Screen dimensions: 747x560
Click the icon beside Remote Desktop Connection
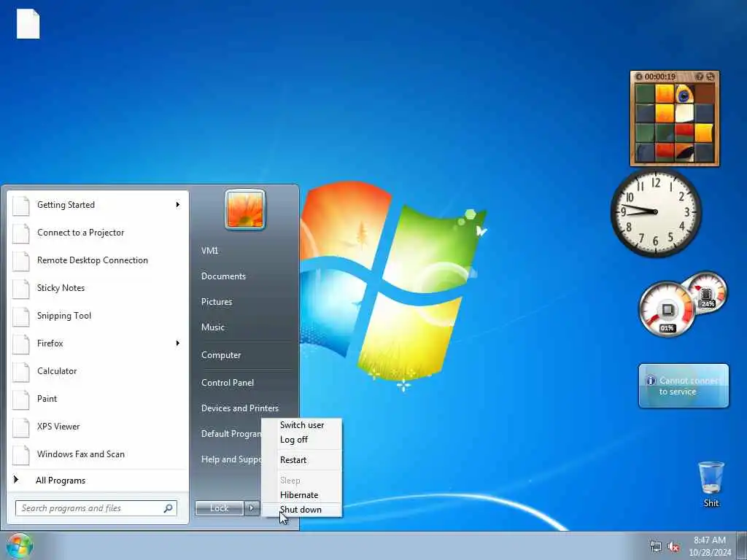tap(21, 260)
